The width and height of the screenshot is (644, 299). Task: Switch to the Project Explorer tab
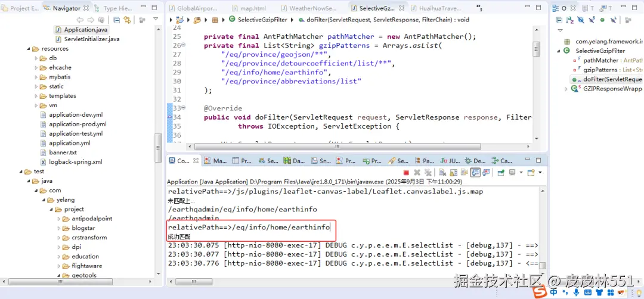tap(20, 8)
